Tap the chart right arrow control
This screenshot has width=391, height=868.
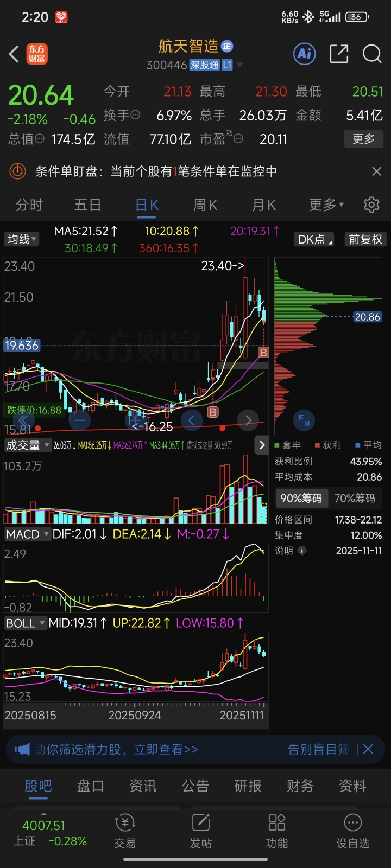248,420
